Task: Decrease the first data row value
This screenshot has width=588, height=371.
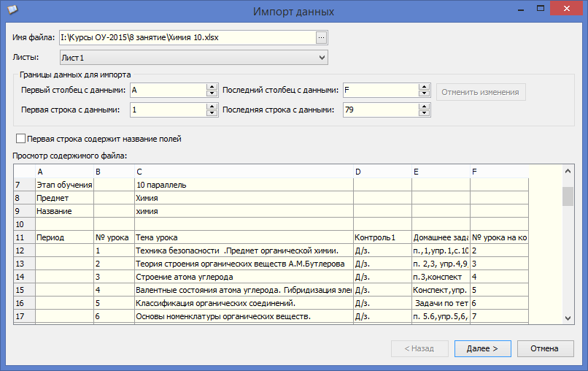Action: pos(212,114)
